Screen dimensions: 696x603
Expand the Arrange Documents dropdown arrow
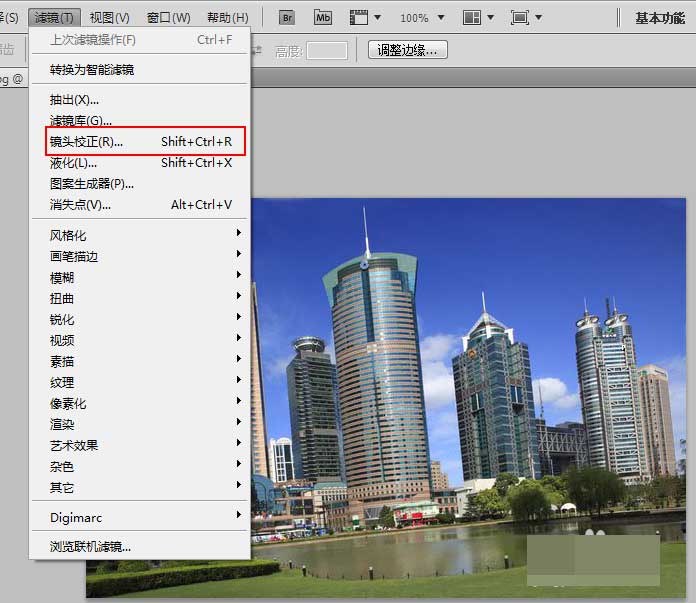[490, 18]
